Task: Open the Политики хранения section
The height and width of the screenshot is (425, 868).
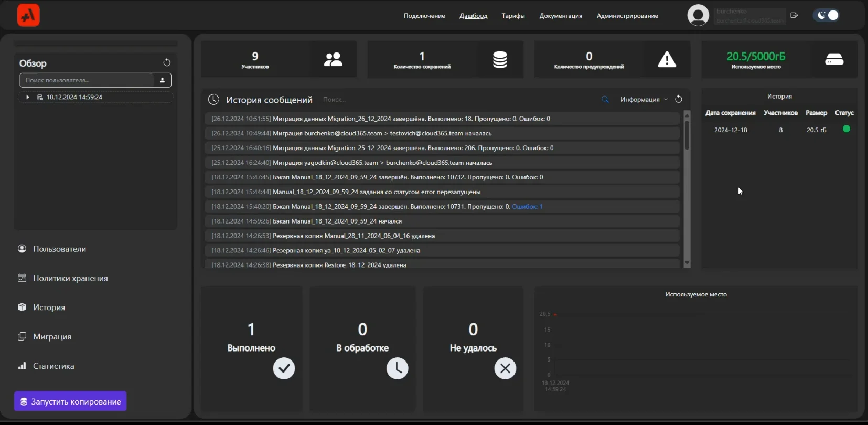Action: [x=70, y=278]
